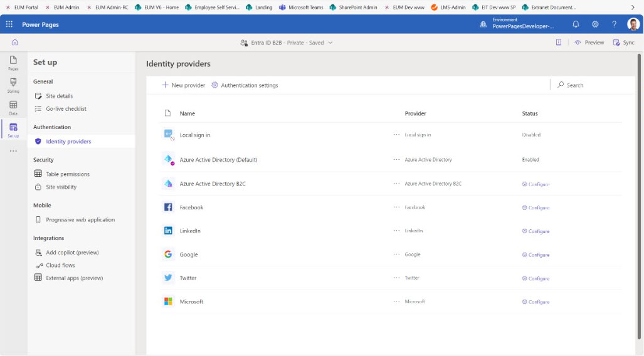Open the Pages workspace
The height and width of the screenshot is (356, 644).
coord(13,63)
